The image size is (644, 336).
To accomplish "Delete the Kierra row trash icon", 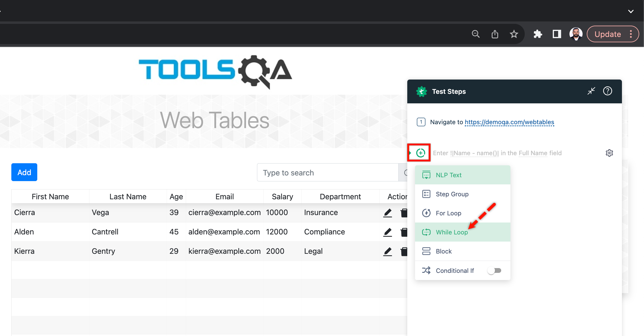I will pos(404,251).
